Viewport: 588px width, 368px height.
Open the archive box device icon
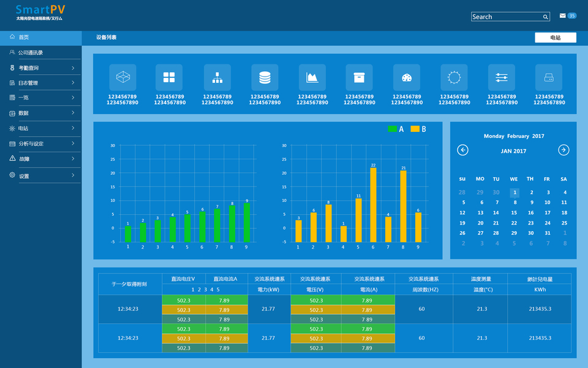point(360,77)
